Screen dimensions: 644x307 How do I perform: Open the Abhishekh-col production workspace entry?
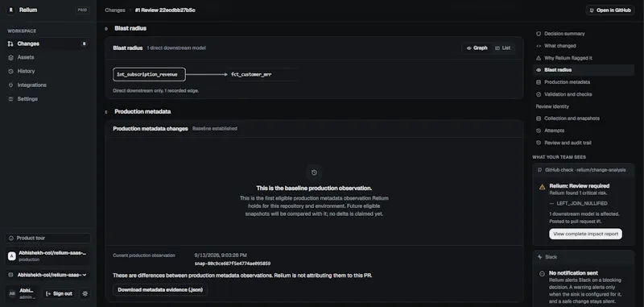[48, 256]
